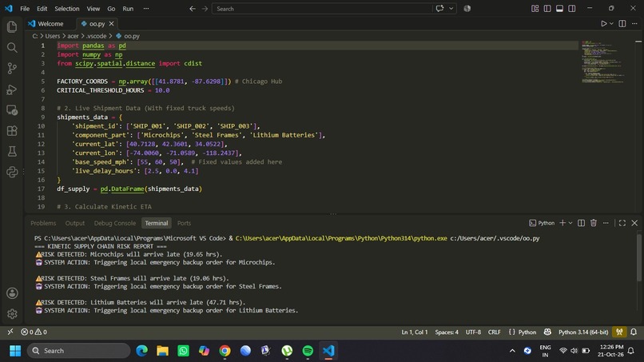Switch to the Problems panel tab
Screen dimensions: 644x362
[43, 223]
